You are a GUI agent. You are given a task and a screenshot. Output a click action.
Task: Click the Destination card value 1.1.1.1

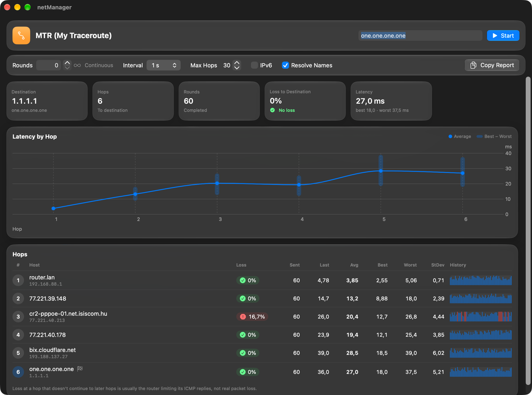[x=24, y=101]
